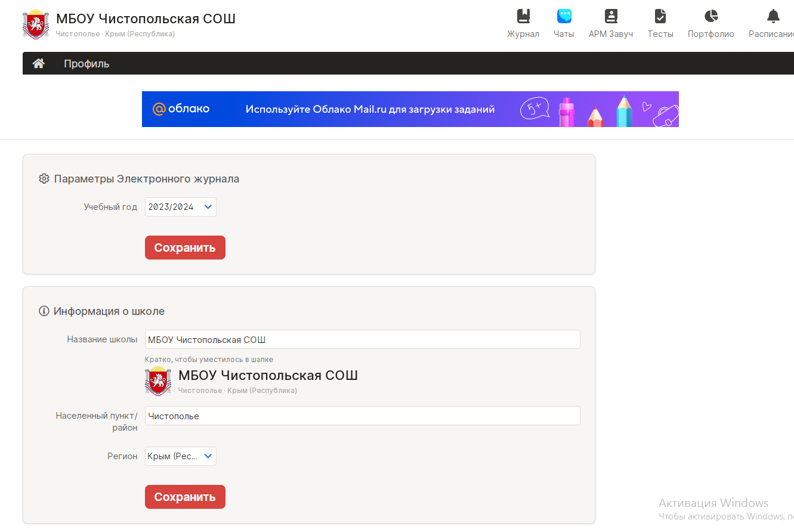Open the Тесты checklist icon
This screenshot has height=532, width=794.
click(x=660, y=16)
